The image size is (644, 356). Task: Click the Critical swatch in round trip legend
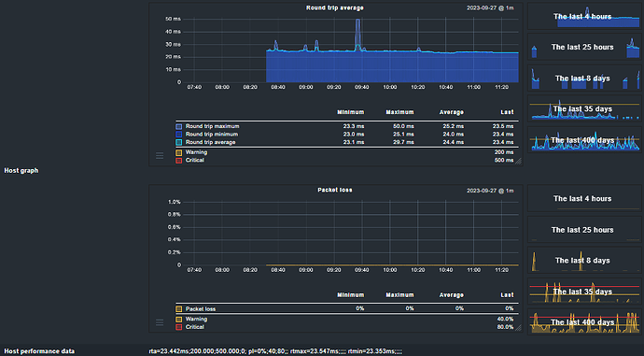pos(178,161)
